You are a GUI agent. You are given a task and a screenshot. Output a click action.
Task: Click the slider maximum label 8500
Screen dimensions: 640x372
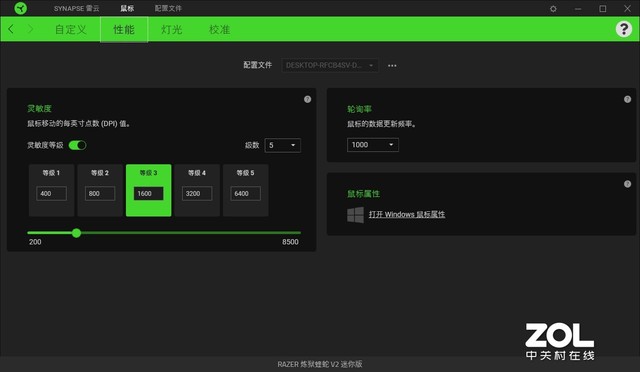[290, 242]
